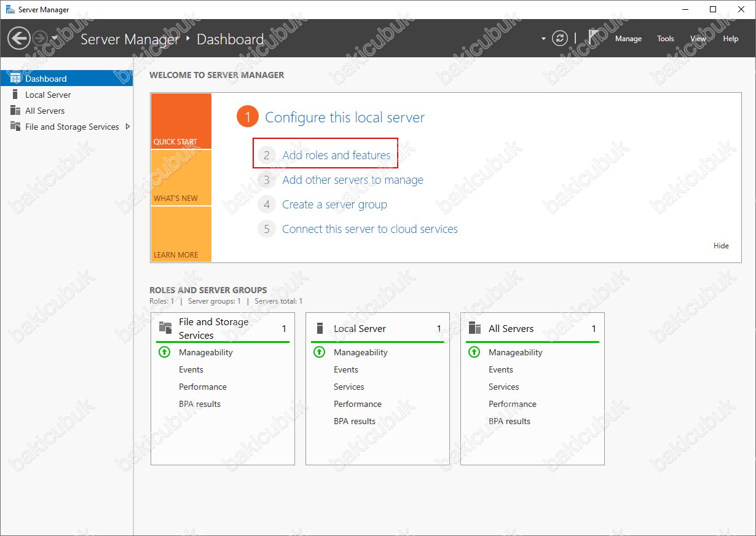Image resolution: width=756 pixels, height=536 pixels.
Task: Click the back navigation arrow icon
Action: coord(19,38)
